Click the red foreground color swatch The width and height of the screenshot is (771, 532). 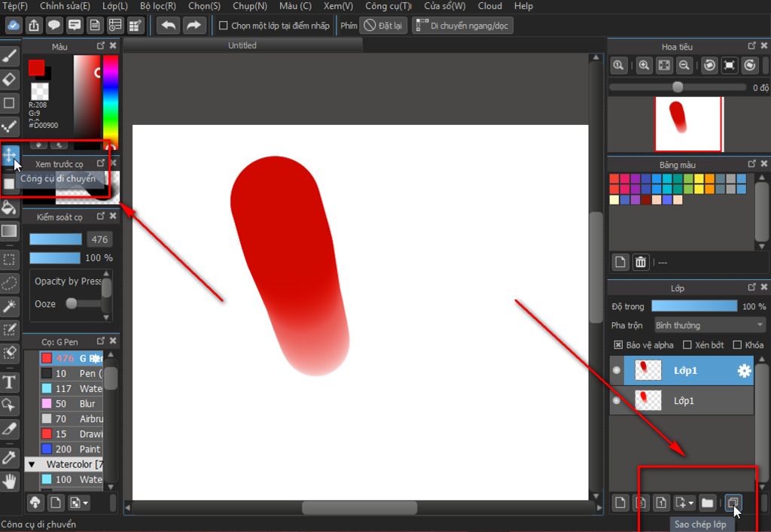[x=36, y=68]
